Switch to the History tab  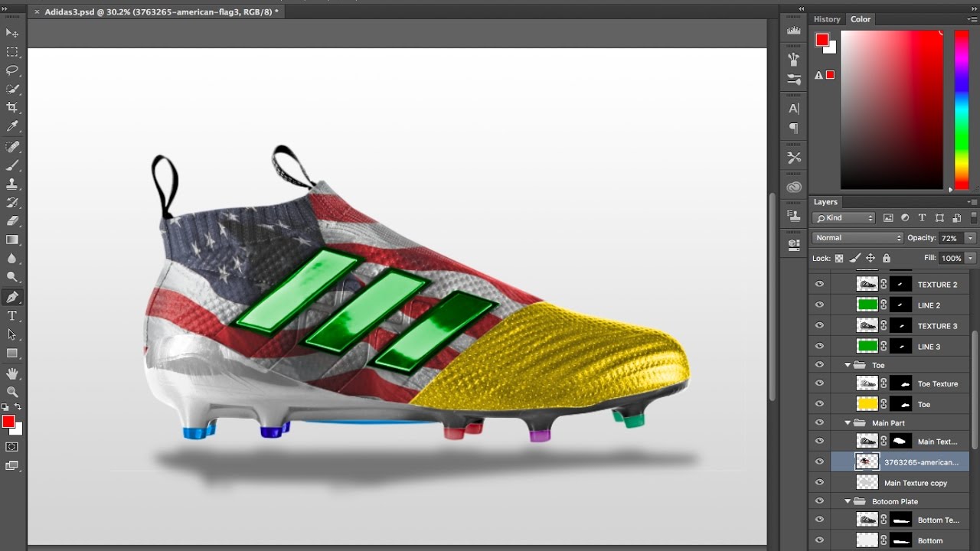(x=827, y=19)
